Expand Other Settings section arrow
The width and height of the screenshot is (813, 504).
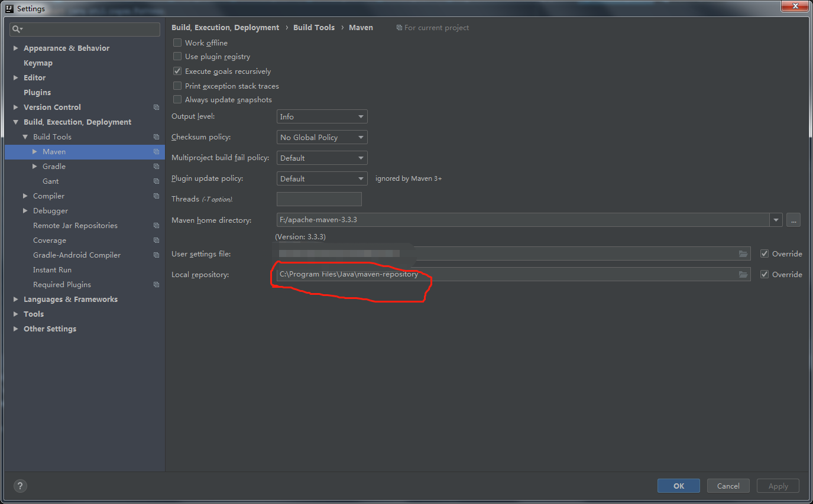tap(16, 329)
